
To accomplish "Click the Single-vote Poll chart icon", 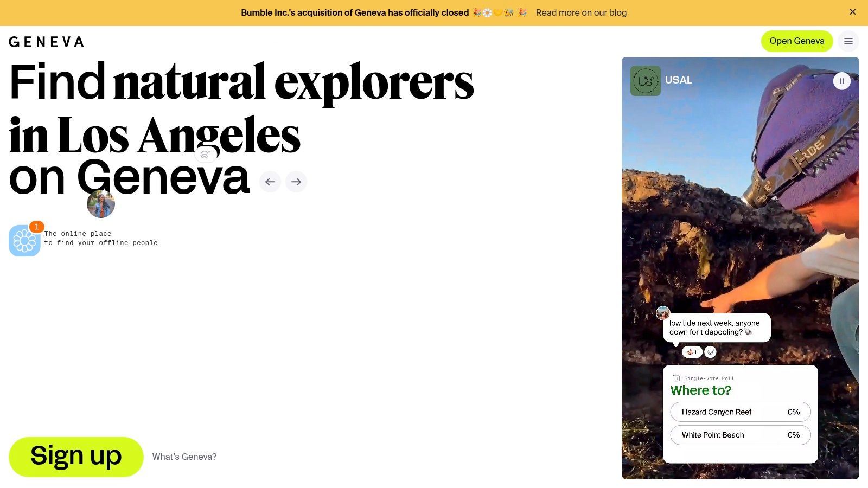I will [676, 378].
